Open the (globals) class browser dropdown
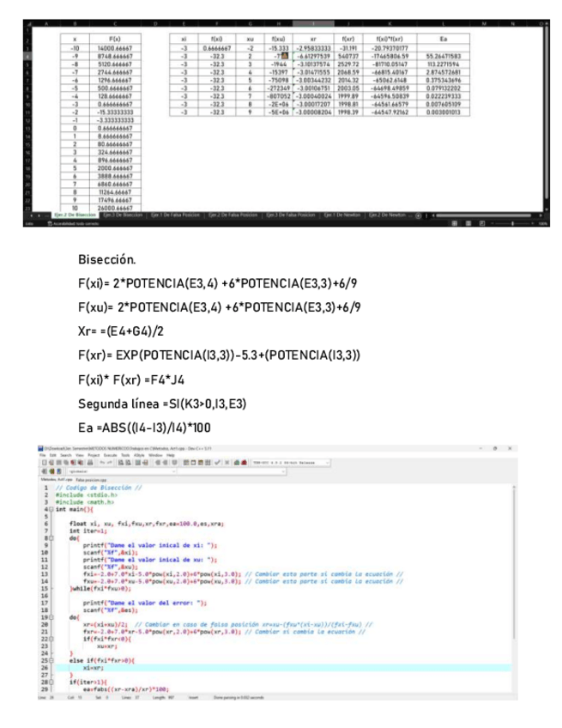 pos(123,471)
